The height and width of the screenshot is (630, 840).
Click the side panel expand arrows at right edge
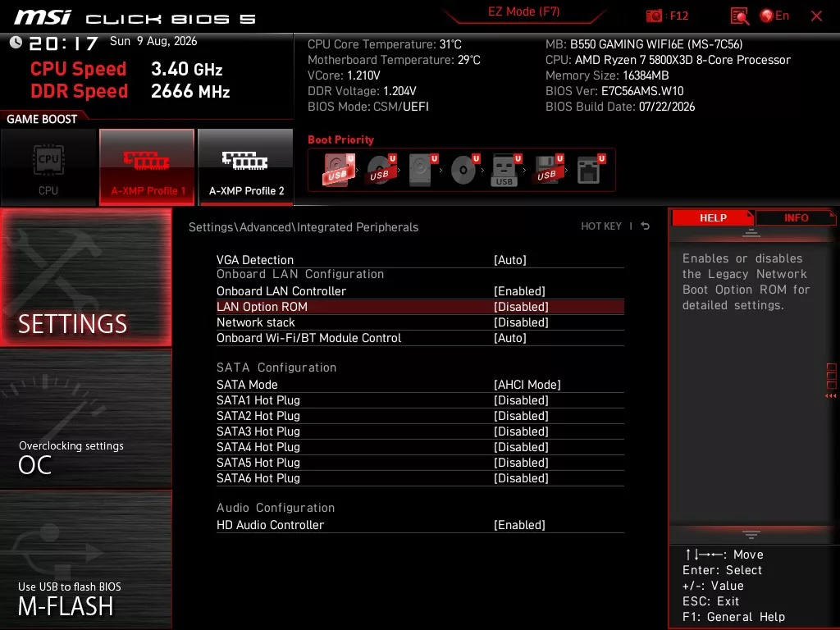point(831,396)
